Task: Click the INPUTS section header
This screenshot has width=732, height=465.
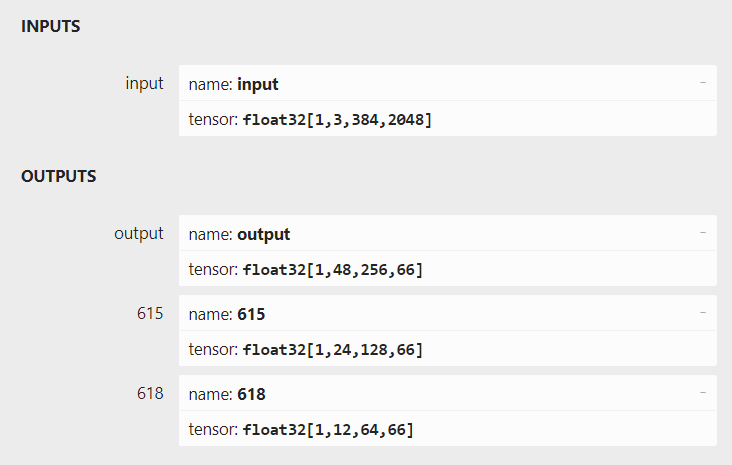Action: pyautogui.click(x=50, y=26)
